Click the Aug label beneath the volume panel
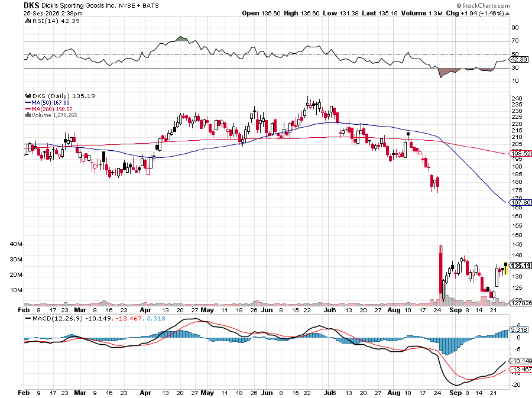This screenshot has width=532, height=398. tap(394, 310)
